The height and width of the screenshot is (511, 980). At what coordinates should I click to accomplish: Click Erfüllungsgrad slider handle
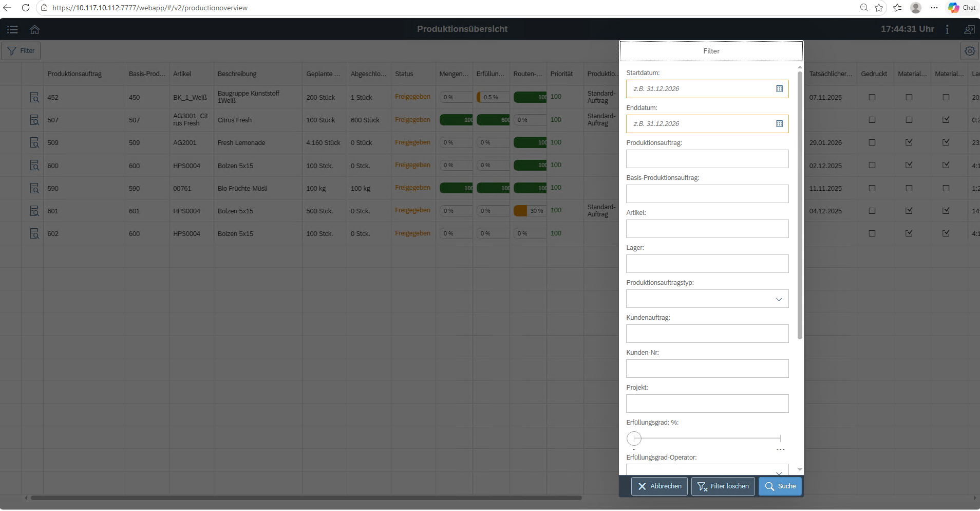634,439
